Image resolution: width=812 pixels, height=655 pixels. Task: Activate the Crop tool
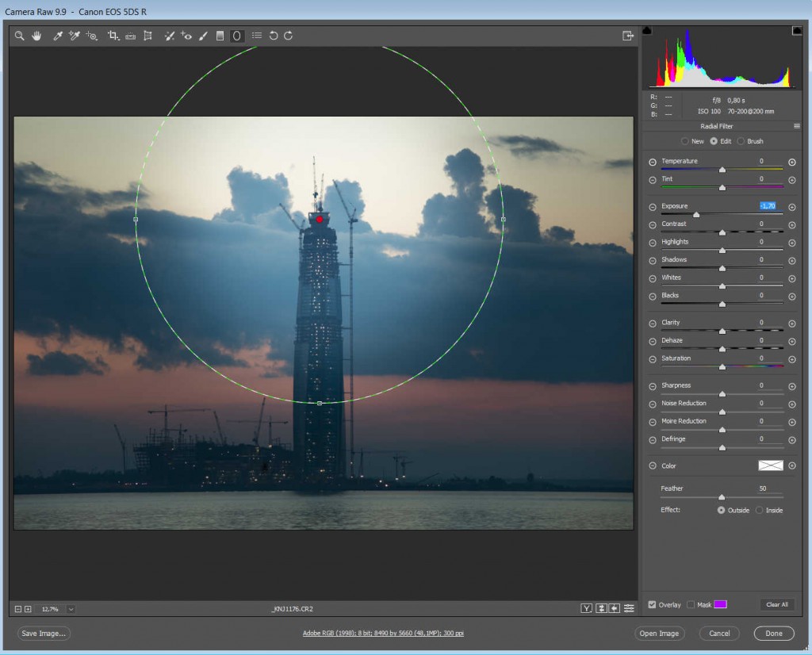(113, 36)
